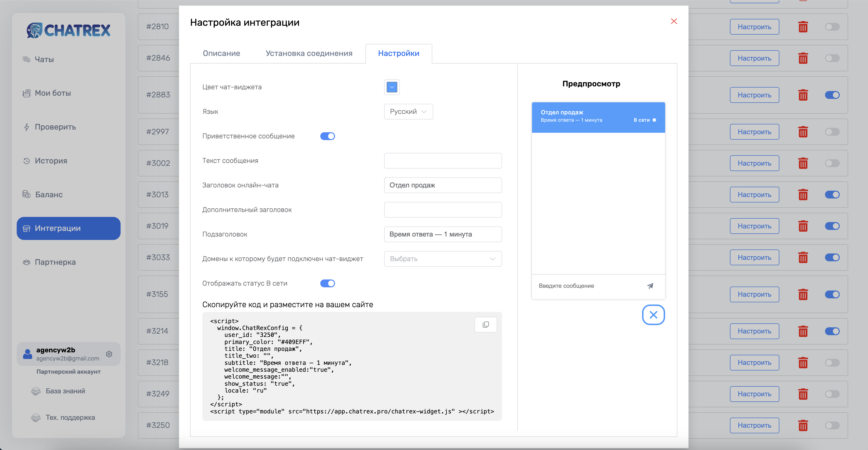The image size is (868, 450).
Task: Click the agencyw2b user avatar
Action: click(x=27, y=354)
